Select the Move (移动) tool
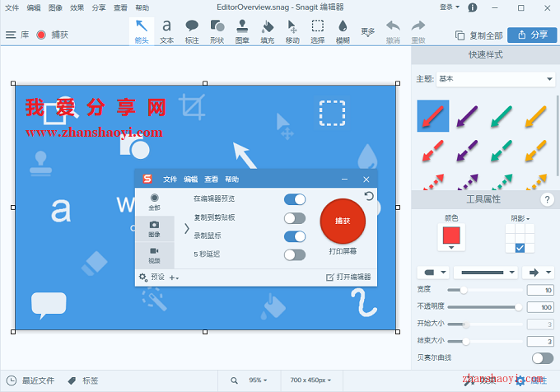The height and width of the screenshot is (392, 560). pos(292,31)
